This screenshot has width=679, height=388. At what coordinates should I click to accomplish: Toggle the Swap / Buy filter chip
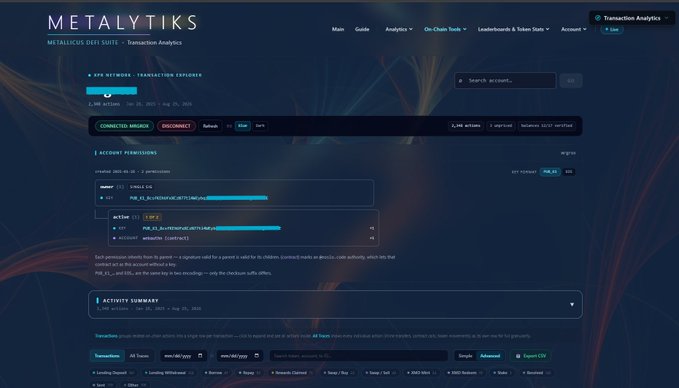[339, 373]
